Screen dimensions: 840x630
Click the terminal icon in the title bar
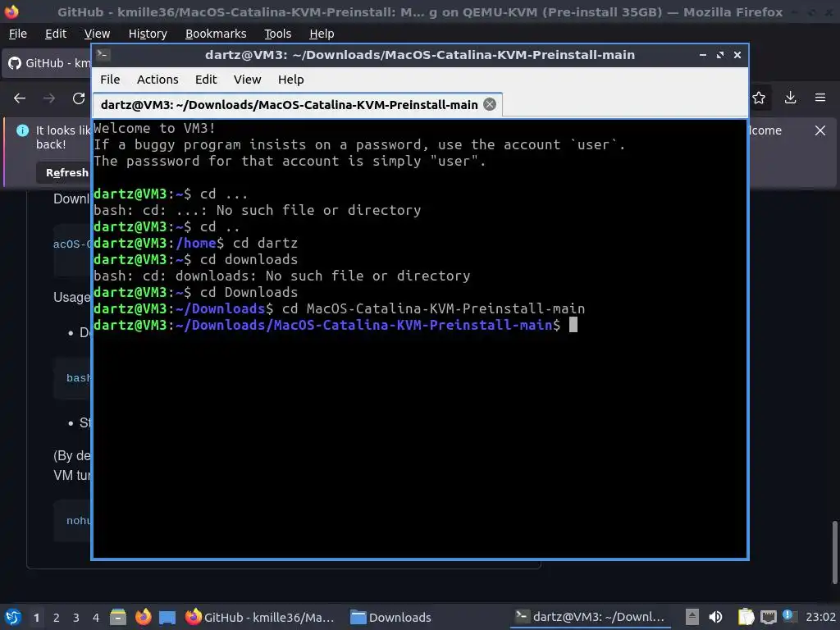pos(103,55)
